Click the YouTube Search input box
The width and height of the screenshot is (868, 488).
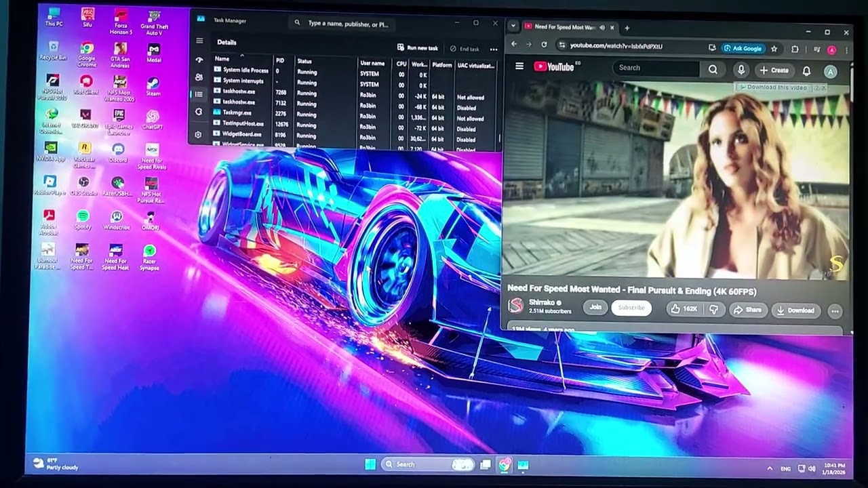tap(656, 68)
